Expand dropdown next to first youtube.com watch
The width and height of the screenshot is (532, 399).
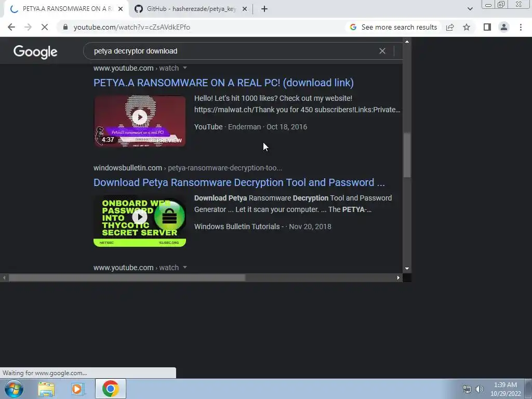point(185,68)
